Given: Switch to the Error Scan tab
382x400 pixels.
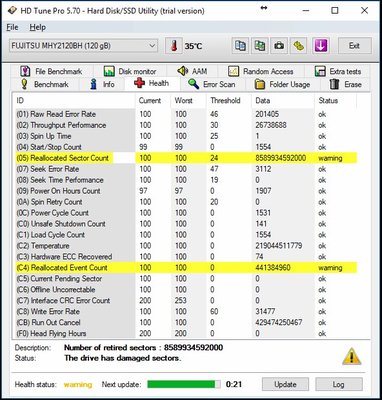Looking at the screenshot, I should (x=212, y=84).
